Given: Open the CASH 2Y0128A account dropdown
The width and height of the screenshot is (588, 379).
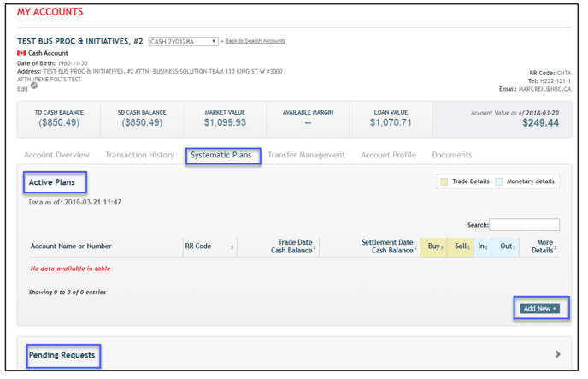Looking at the screenshot, I should (183, 41).
